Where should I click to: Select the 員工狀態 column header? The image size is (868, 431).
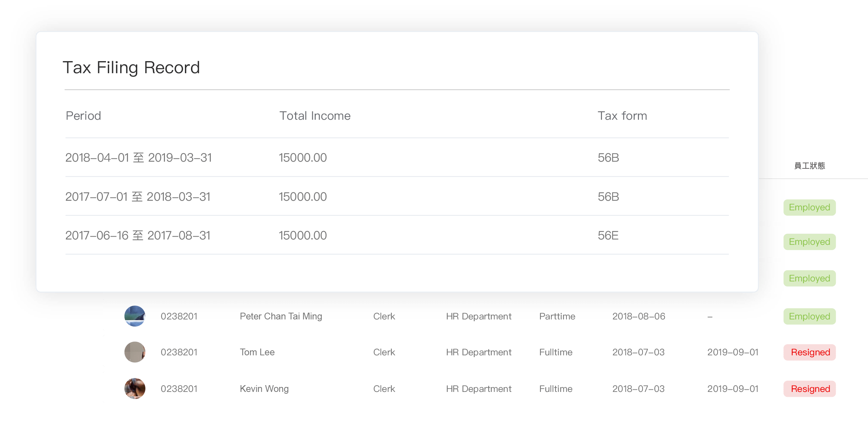pyautogui.click(x=810, y=166)
